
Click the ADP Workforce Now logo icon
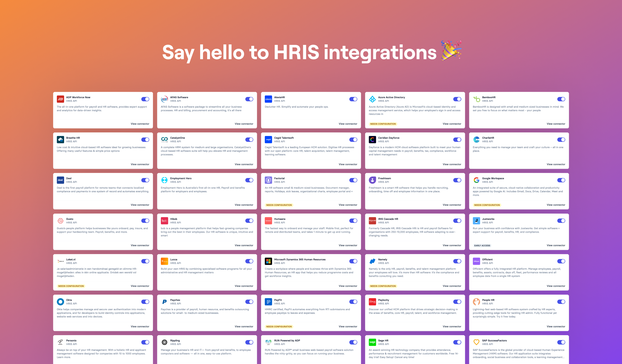[61, 99]
